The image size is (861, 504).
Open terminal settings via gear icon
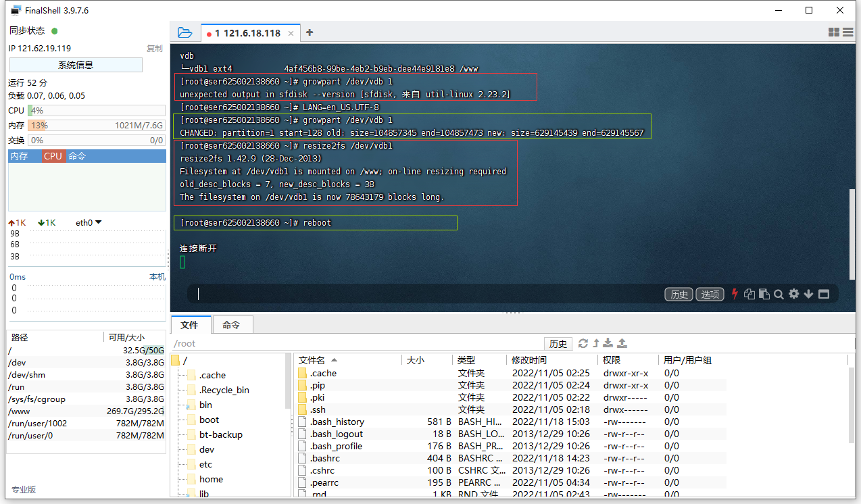tap(793, 294)
